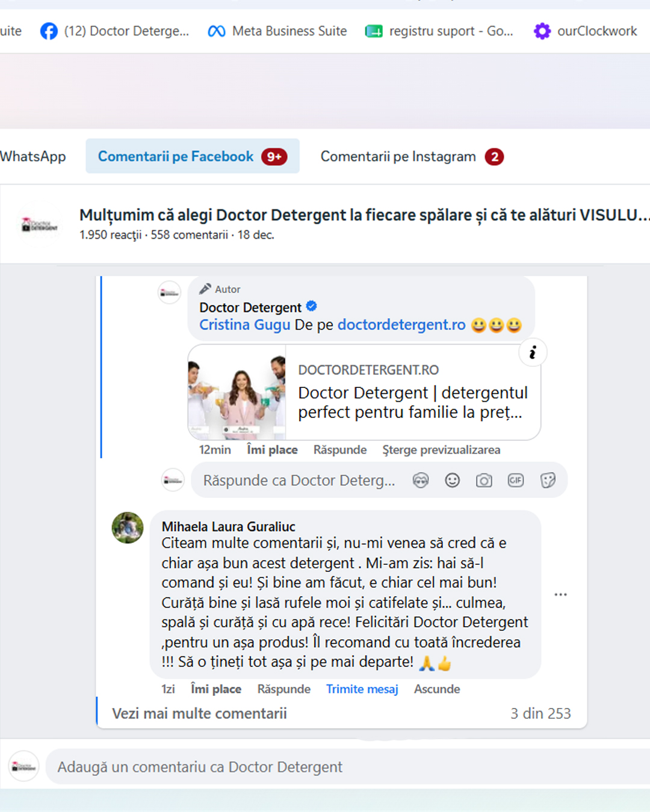Click the Doctor Detergent post logo thumbnail
The width and height of the screenshot is (650, 812).
(40, 225)
